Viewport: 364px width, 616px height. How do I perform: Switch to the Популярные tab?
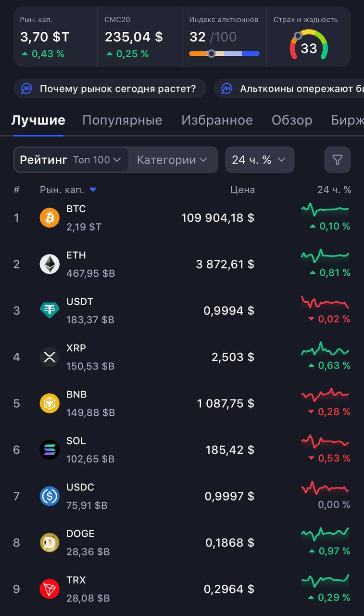tap(122, 120)
